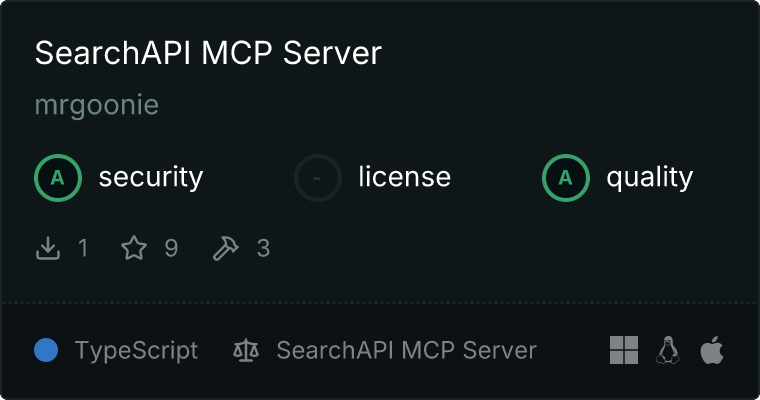This screenshot has height=400, width=760.
Task: Select the TypeScript language label
Action: pos(137,351)
